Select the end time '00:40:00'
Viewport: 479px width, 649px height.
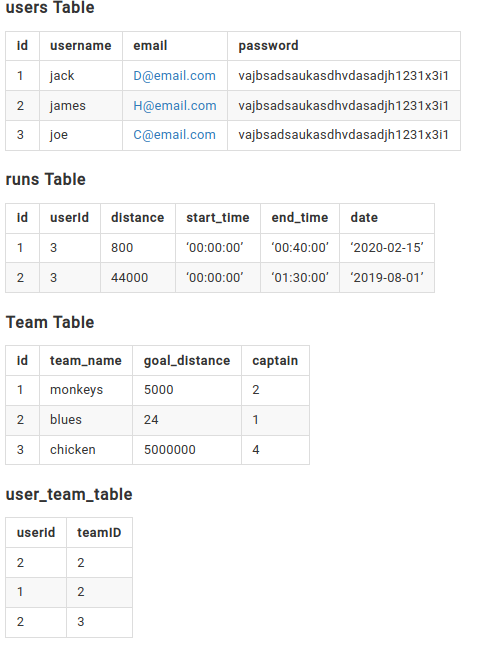[300, 248]
